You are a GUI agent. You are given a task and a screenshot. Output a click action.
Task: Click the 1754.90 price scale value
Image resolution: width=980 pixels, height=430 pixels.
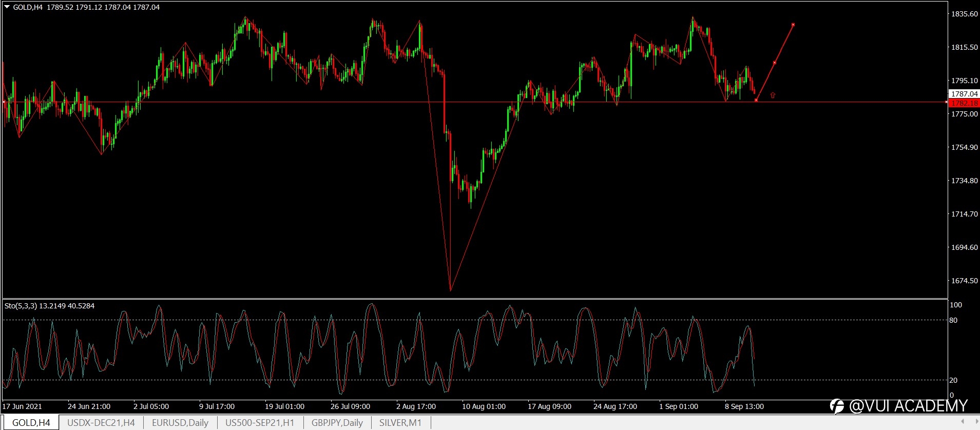tap(965, 147)
